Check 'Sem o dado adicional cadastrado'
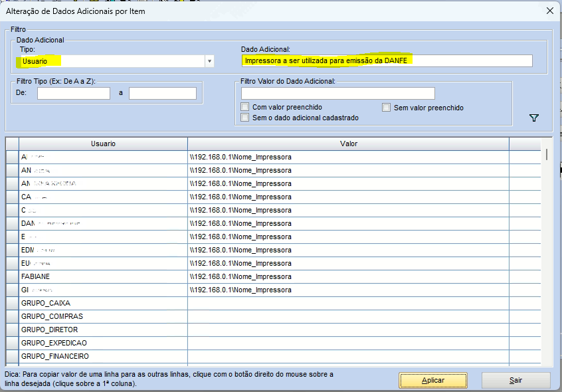This screenshot has height=392, width=562. point(246,118)
